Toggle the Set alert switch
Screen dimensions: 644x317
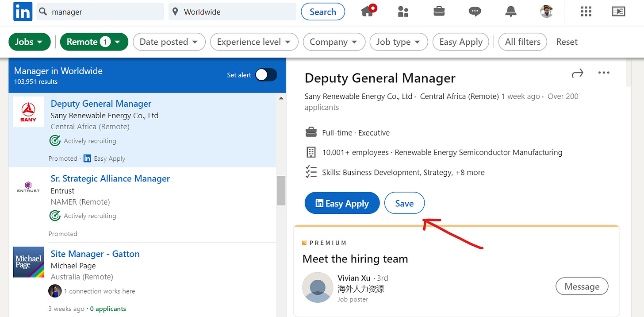(266, 75)
